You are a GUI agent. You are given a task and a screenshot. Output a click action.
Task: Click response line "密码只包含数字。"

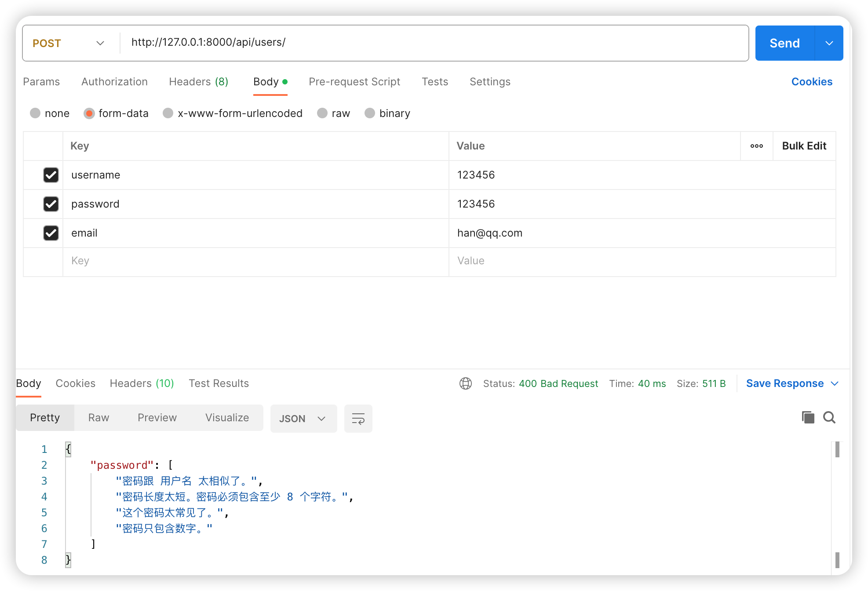tap(164, 529)
